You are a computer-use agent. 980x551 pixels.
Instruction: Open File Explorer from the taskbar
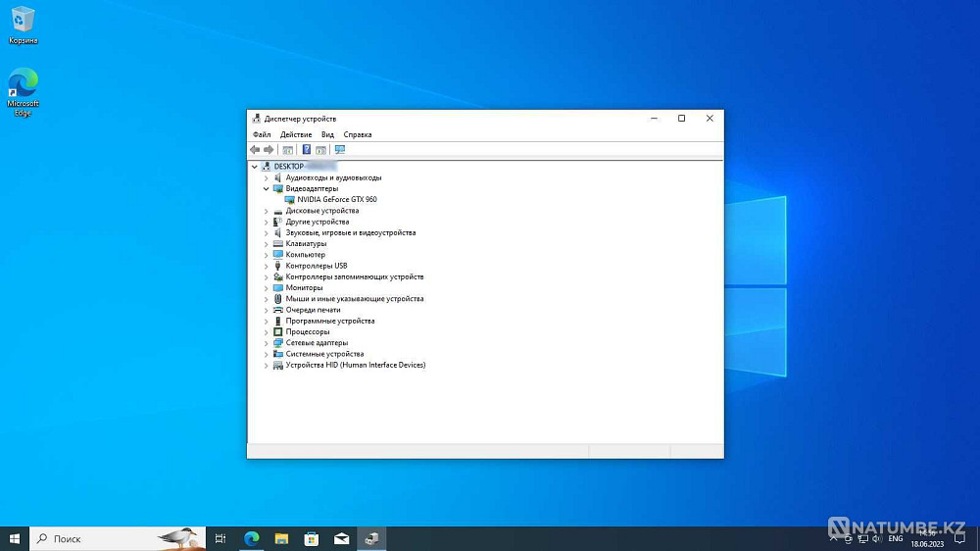click(x=281, y=538)
